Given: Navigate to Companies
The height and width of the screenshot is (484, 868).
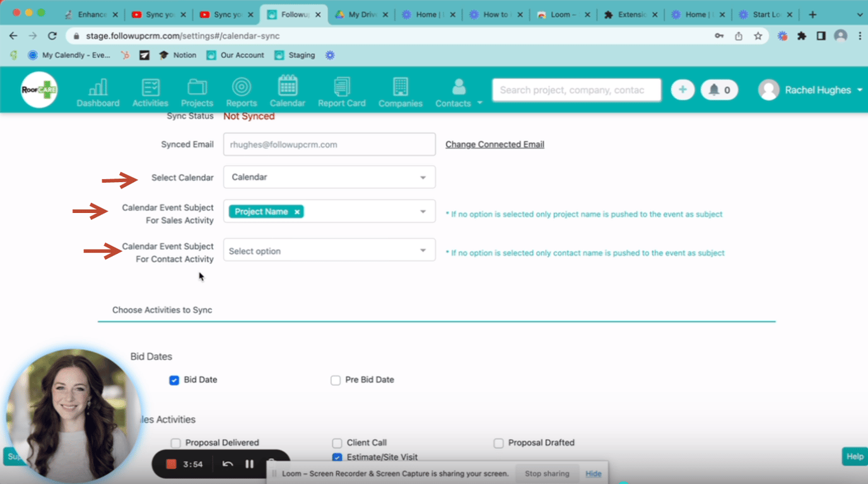Looking at the screenshot, I should tap(400, 89).
